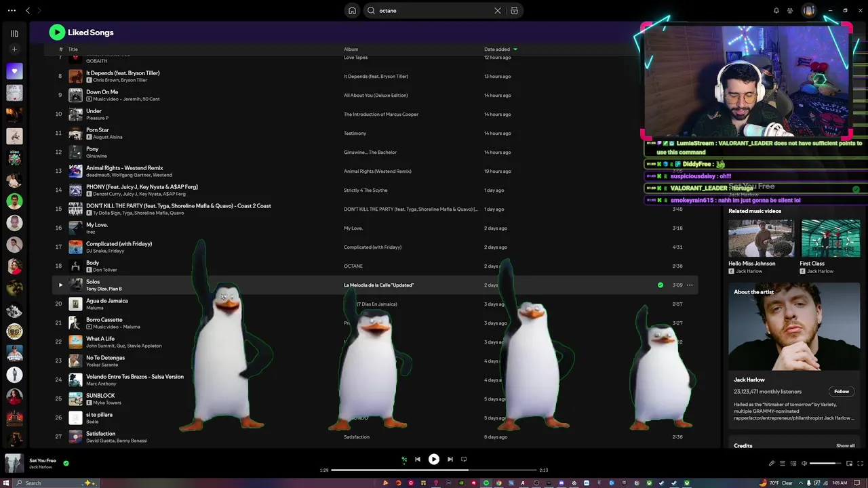Seek on the song progress bar

434,470
